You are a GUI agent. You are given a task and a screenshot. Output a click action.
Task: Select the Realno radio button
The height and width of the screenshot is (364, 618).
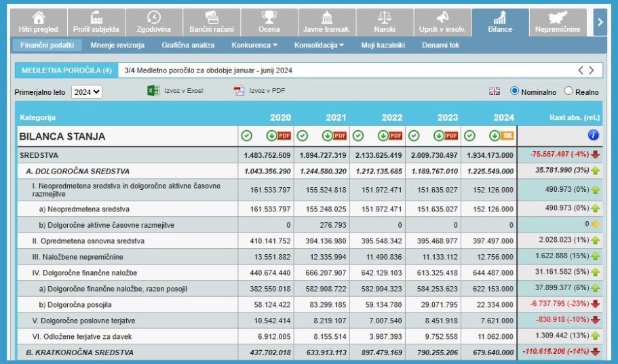point(568,91)
